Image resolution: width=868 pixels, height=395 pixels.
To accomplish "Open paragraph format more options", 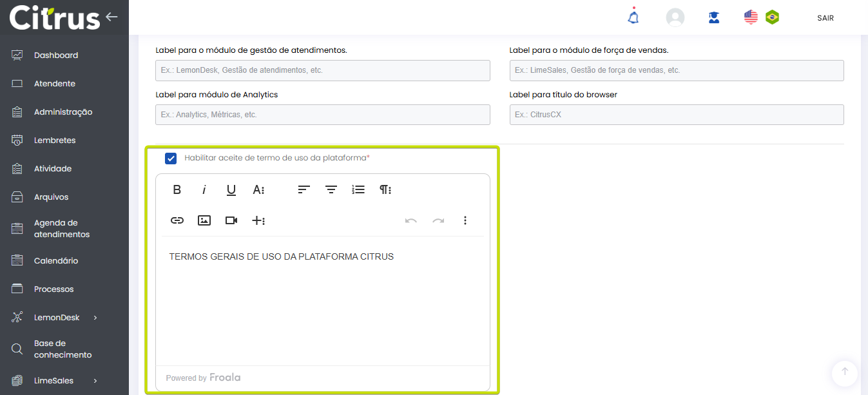I will coord(385,189).
